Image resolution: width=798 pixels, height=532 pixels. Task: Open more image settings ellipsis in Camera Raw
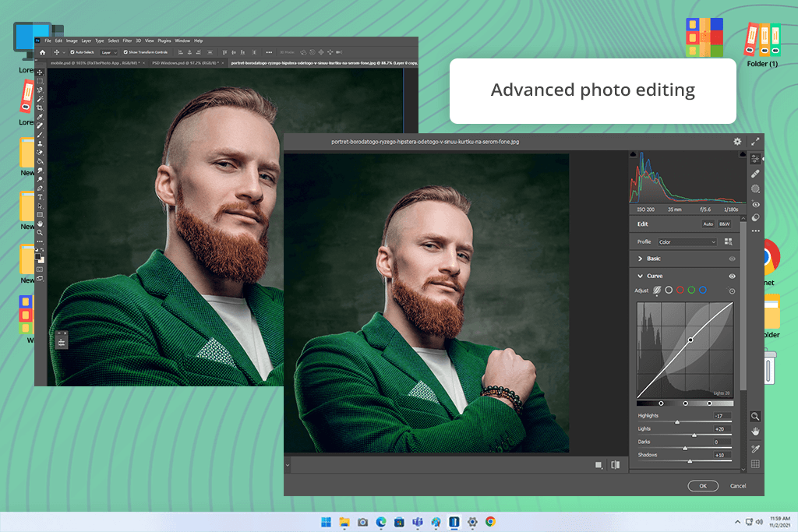[x=756, y=231]
